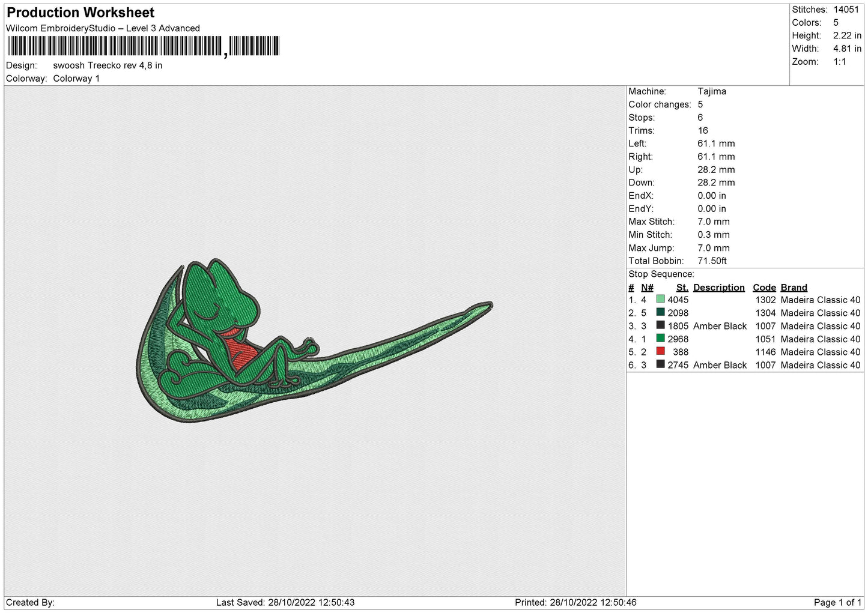Click the N# column header
868x613 pixels.
(x=647, y=288)
